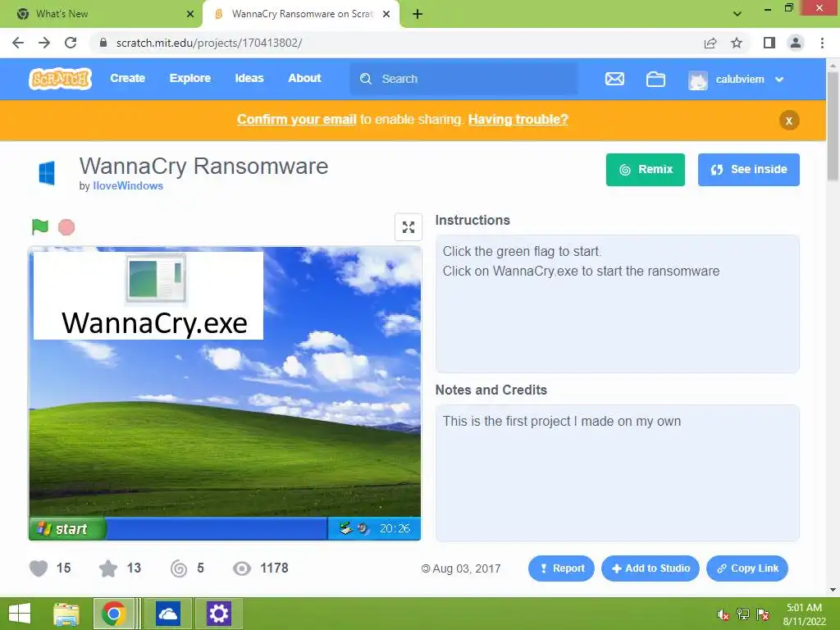Click the WannaCry.exe file icon on stage
The image size is (840, 630).
(148, 295)
